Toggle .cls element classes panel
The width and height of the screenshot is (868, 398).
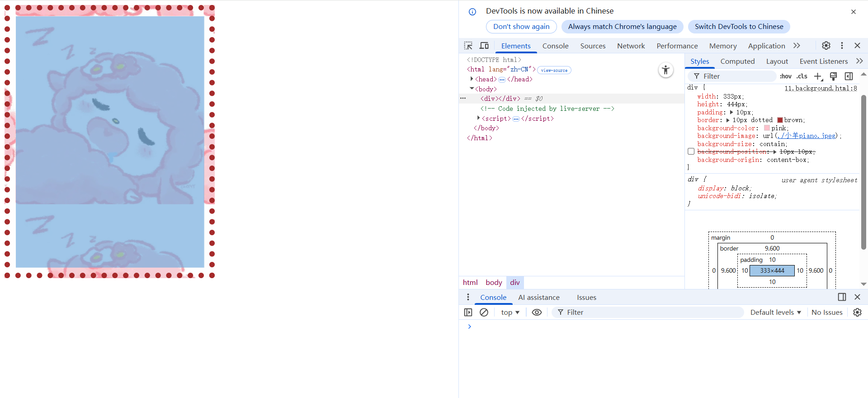coord(802,76)
